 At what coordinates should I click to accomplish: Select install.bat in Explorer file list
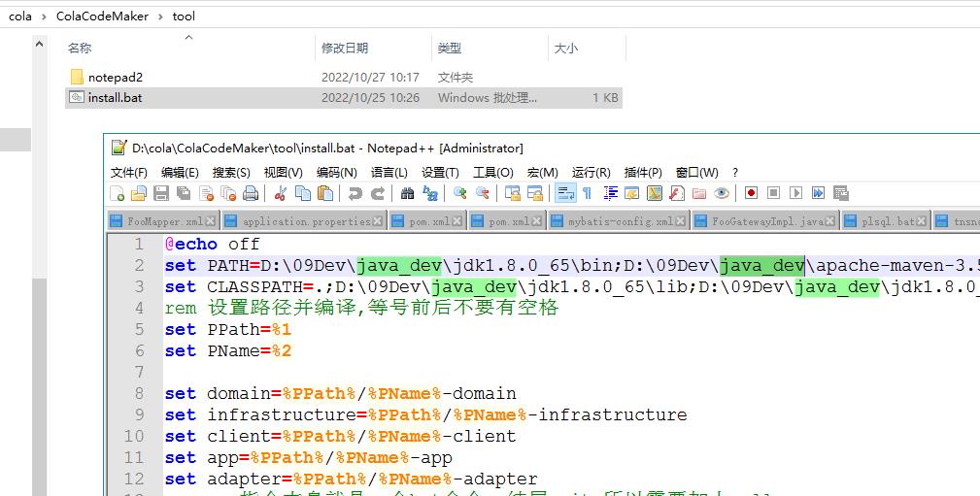click(344, 97)
